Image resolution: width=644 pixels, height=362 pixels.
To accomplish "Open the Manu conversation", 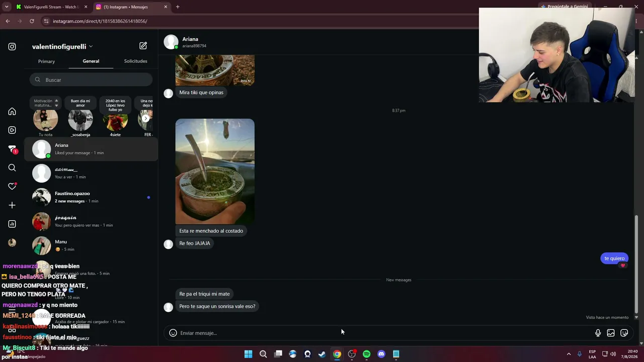I will click(91, 245).
